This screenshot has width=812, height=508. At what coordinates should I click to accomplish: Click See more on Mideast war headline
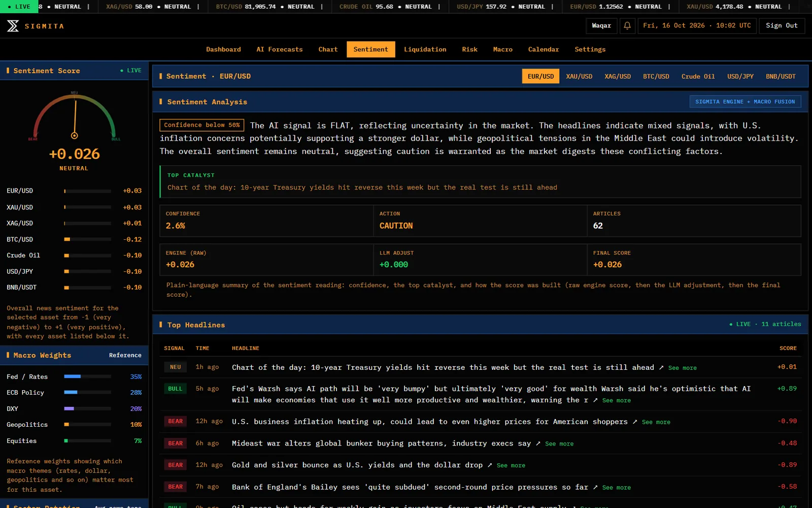(559, 444)
